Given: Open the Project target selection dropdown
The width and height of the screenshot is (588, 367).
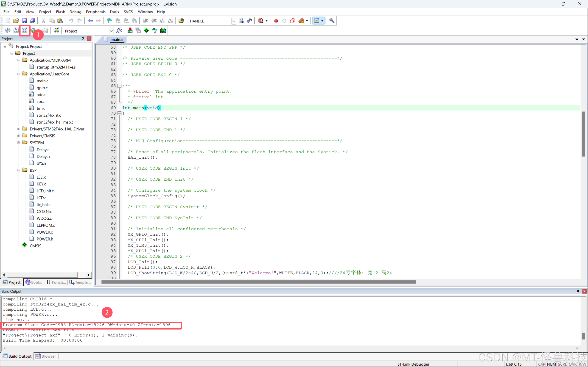Looking at the screenshot, I should tap(111, 31).
